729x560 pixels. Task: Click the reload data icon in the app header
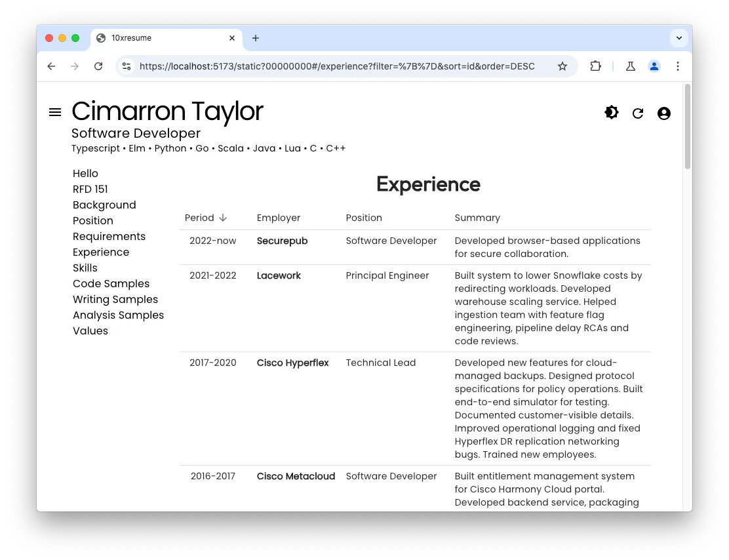638,113
